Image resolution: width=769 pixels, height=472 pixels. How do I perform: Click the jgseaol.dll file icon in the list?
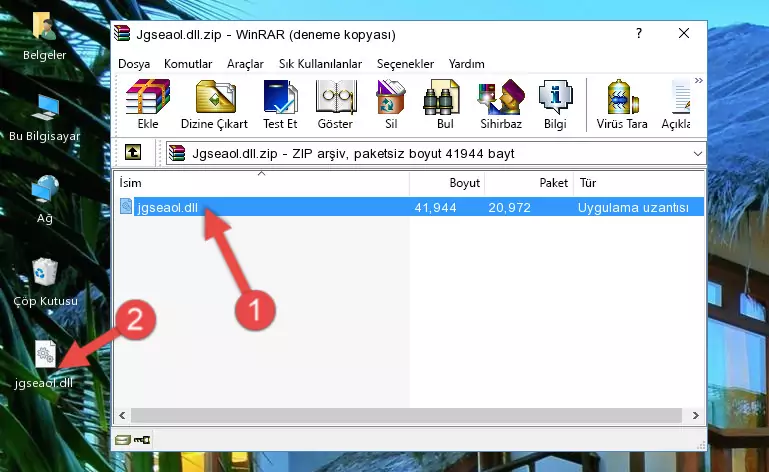tap(126, 207)
